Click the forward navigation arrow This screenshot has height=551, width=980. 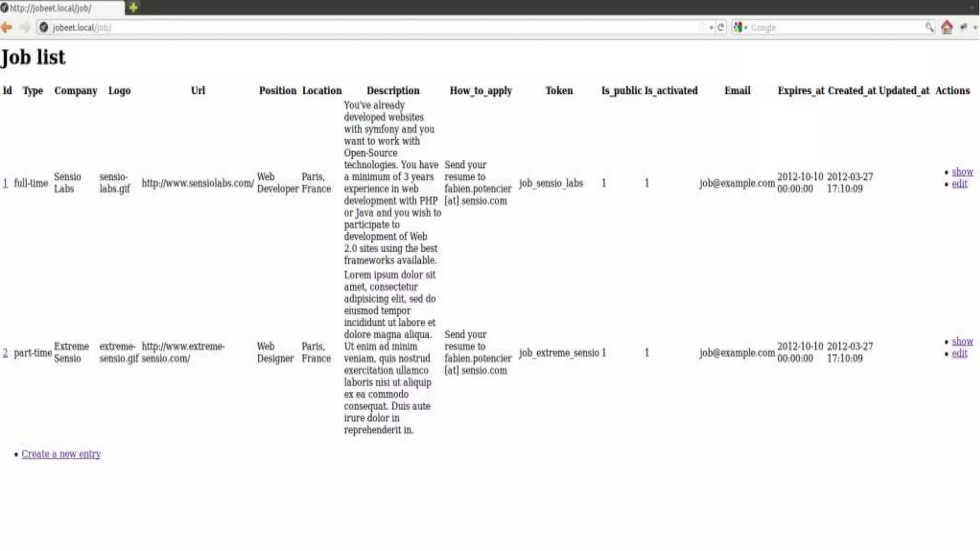25,27
